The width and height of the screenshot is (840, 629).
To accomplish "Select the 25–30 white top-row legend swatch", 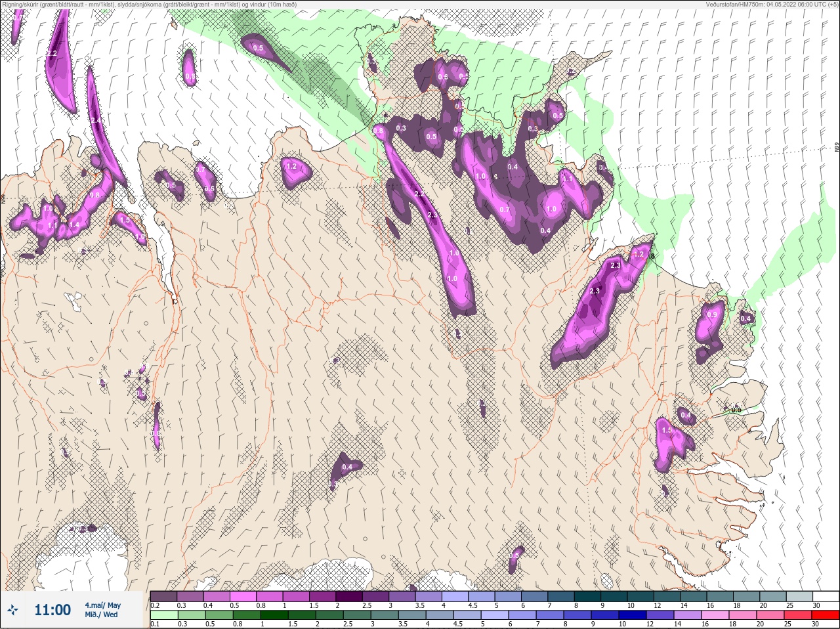I will tap(826, 596).
